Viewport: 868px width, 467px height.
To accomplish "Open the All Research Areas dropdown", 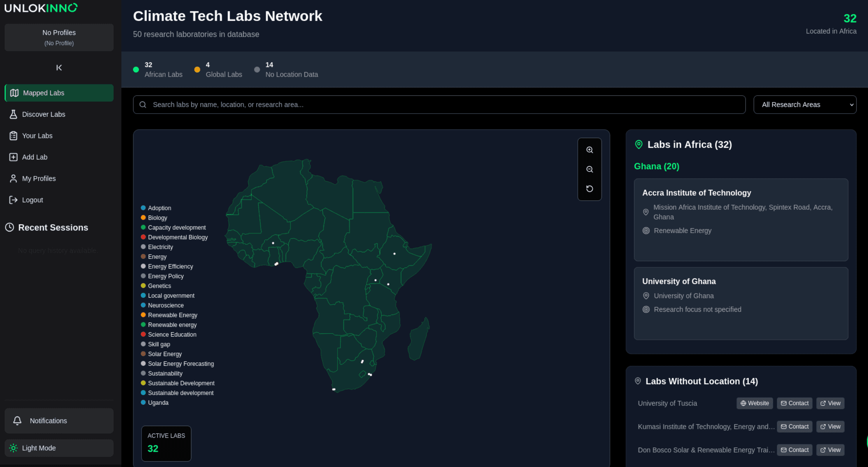I will 805,105.
